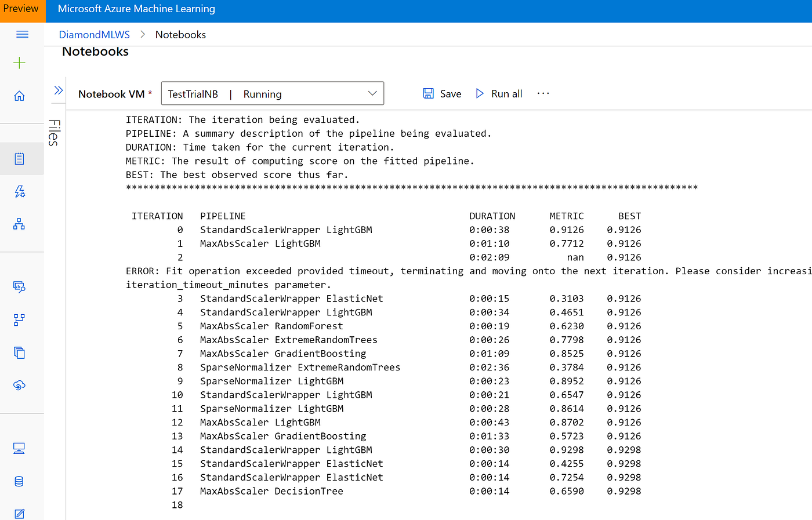Viewport: 812px width, 520px height.
Task: Open the hamburger navigation menu
Action: [22, 34]
